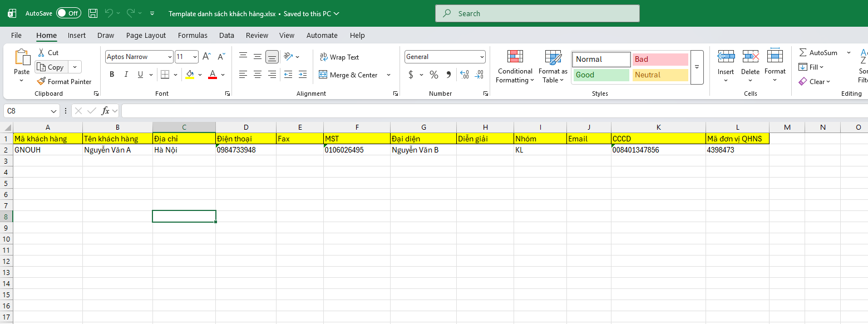
Task: Apply the Good cell style
Action: click(x=601, y=75)
